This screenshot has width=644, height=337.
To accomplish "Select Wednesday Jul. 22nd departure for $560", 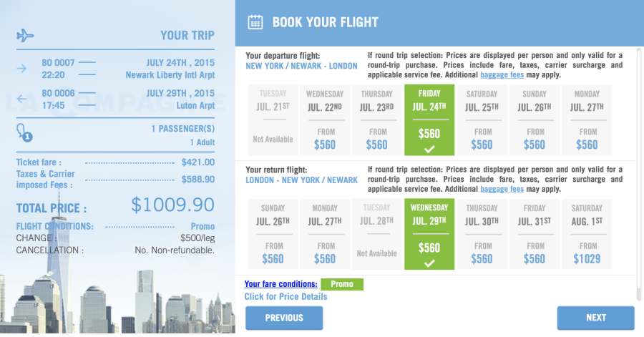I will click(x=324, y=120).
